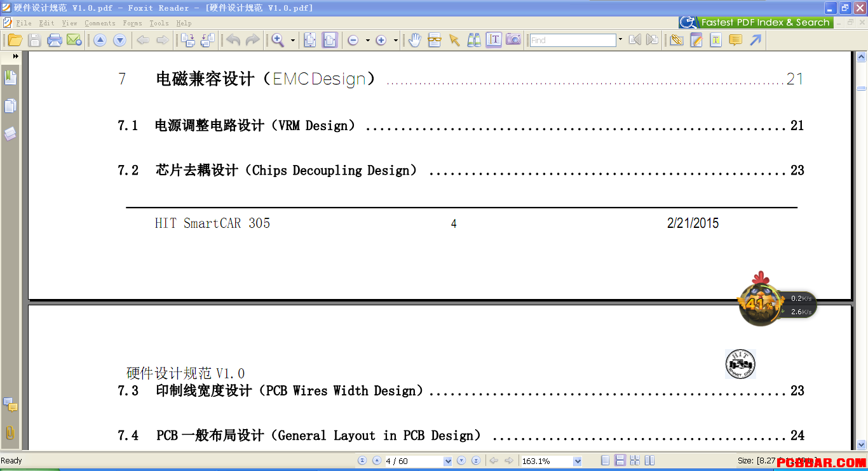Screen dimensions: 868x471
Task: Switch to Facing pages layout
Action: pos(649,461)
